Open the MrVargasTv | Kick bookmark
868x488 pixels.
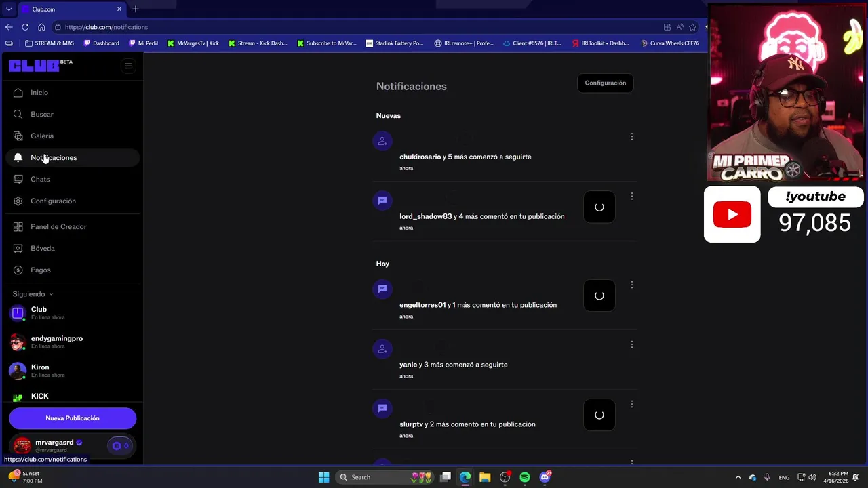pos(193,43)
